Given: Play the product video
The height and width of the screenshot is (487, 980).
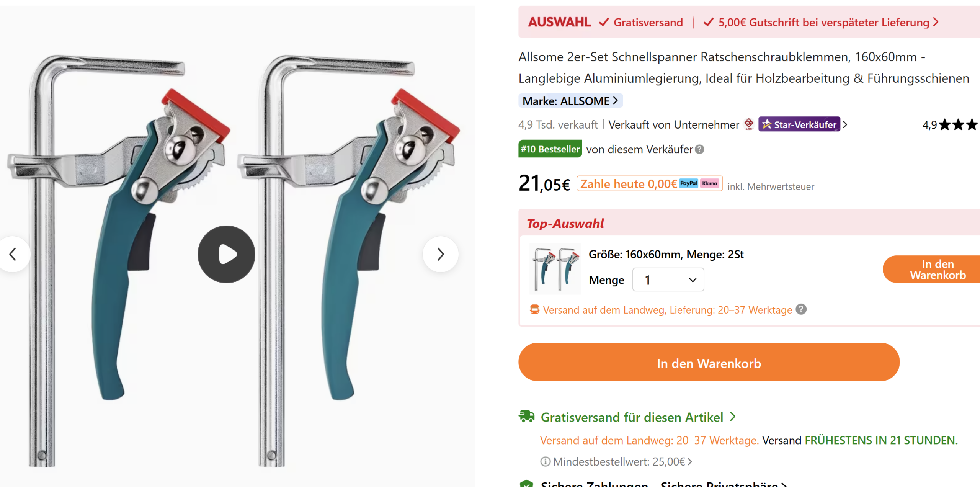Looking at the screenshot, I should 226,254.
